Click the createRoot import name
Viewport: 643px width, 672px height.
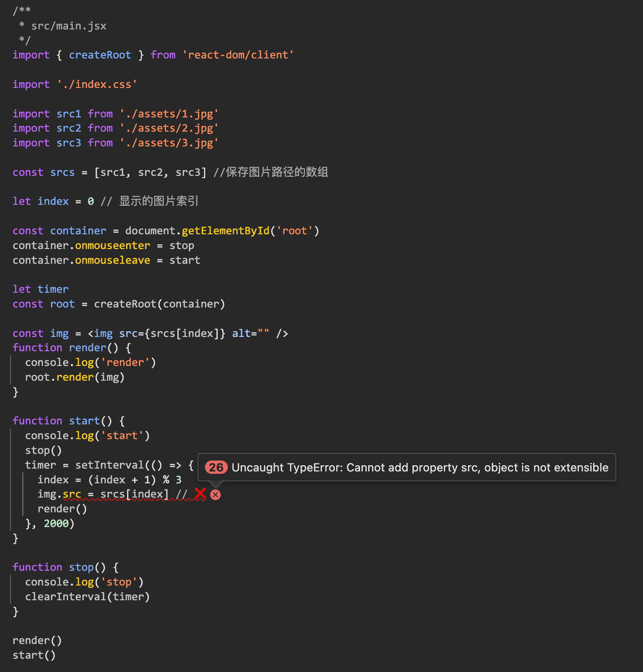[x=100, y=55]
